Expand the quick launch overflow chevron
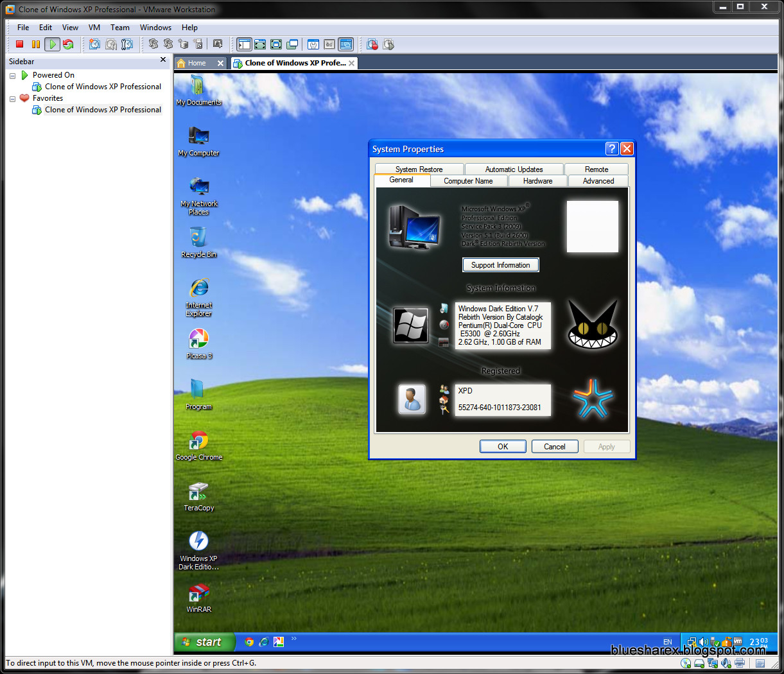784x674 pixels. click(x=294, y=638)
